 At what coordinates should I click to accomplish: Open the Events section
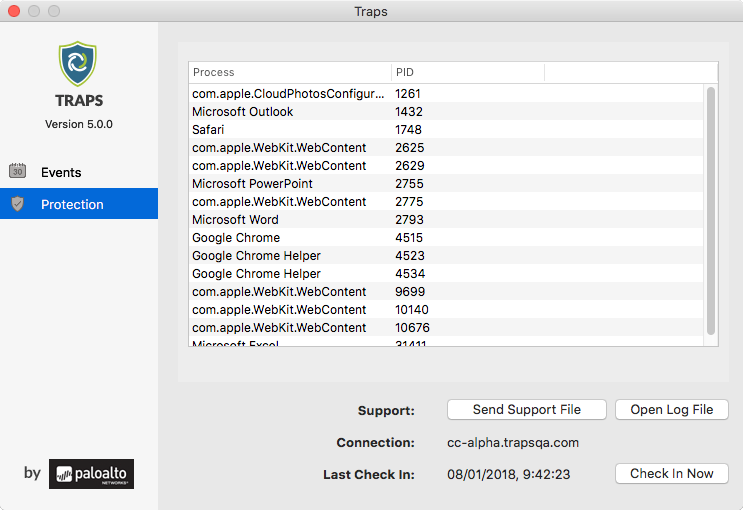[61, 172]
